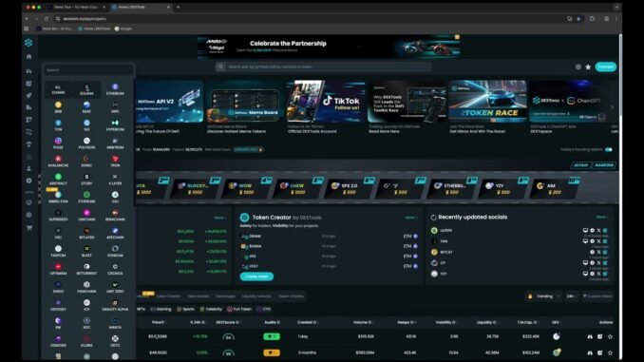Select the Ethereum chain icon

[115, 86]
